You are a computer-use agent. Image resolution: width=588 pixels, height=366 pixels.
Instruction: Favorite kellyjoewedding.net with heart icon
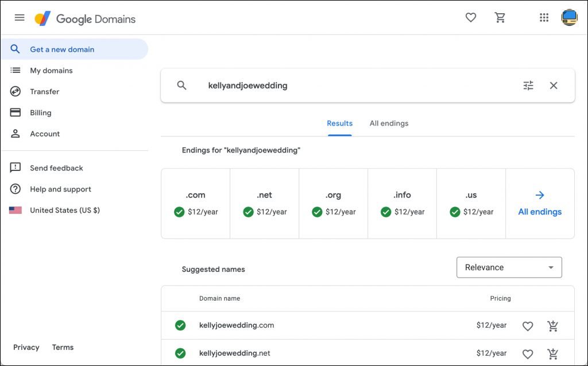tap(528, 354)
